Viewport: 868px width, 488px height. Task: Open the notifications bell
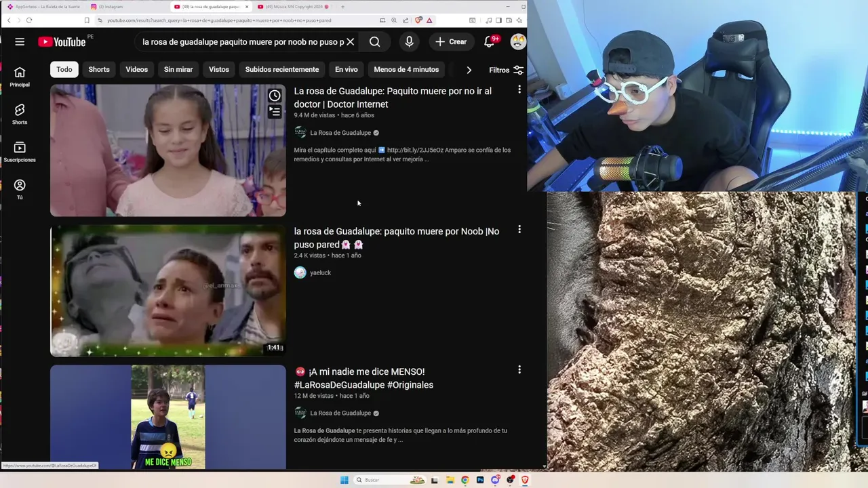(490, 42)
